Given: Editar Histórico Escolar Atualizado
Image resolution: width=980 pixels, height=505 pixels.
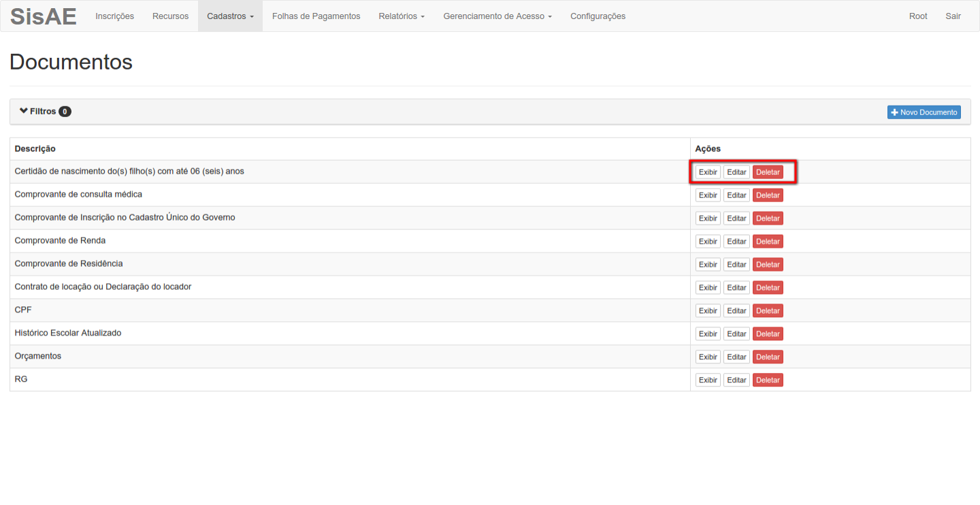Looking at the screenshot, I should click(736, 334).
